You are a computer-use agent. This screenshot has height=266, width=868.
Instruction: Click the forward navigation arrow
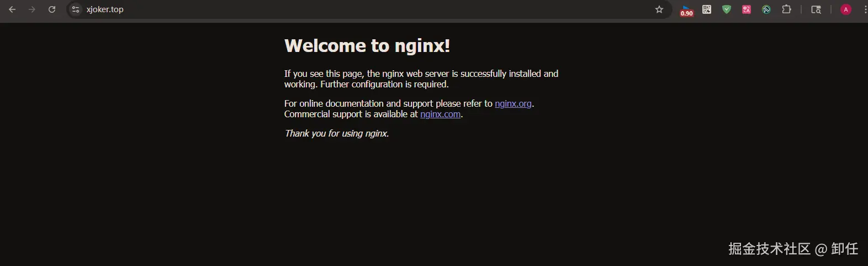[x=32, y=9]
